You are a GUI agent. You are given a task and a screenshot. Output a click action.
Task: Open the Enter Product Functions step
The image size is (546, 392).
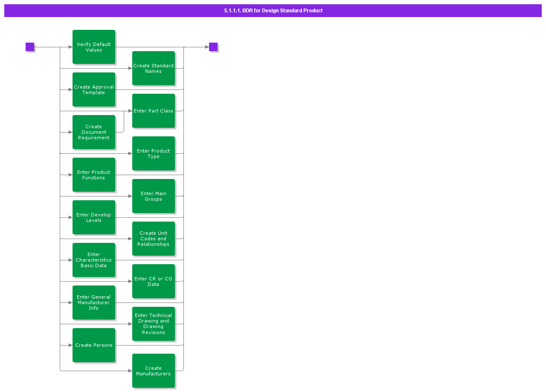[94, 175]
